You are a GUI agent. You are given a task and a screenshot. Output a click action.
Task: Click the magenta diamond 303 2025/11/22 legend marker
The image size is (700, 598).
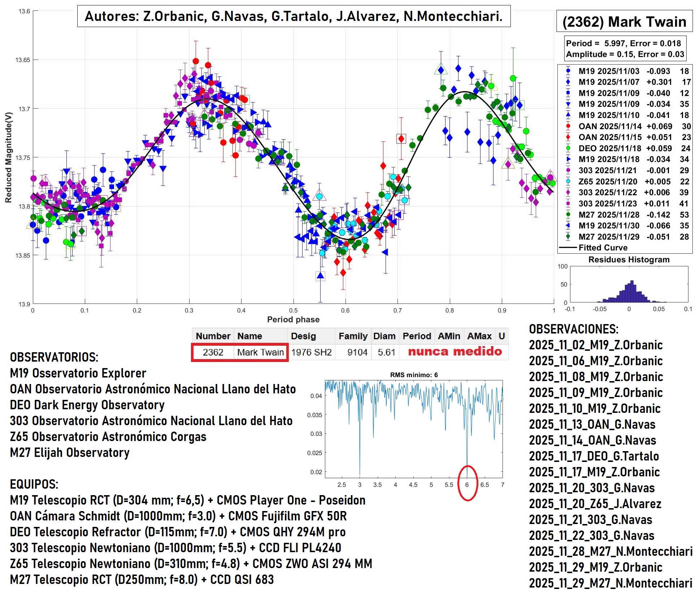click(568, 192)
